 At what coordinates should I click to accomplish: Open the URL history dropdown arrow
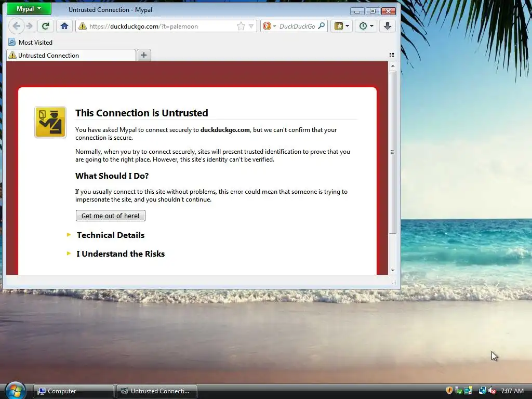click(x=251, y=26)
